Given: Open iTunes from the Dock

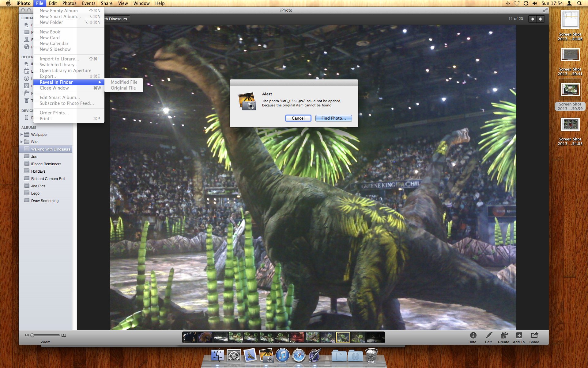Looking at the screenshot, I should [283, 356].
